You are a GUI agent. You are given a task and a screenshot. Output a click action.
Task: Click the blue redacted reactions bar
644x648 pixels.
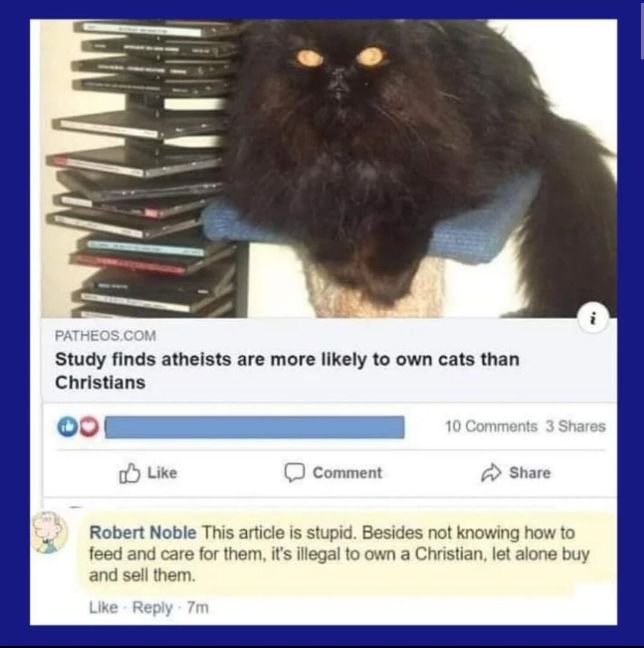(254, 427)
